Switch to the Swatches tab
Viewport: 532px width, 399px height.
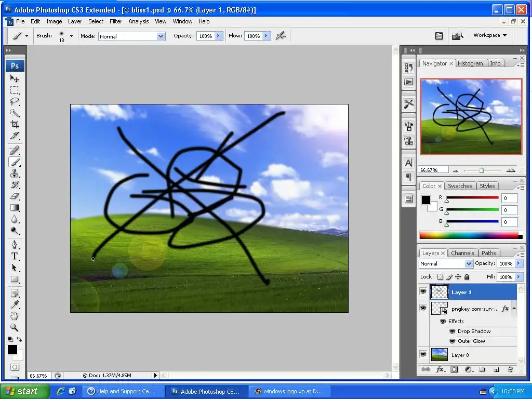coord(460,186)
